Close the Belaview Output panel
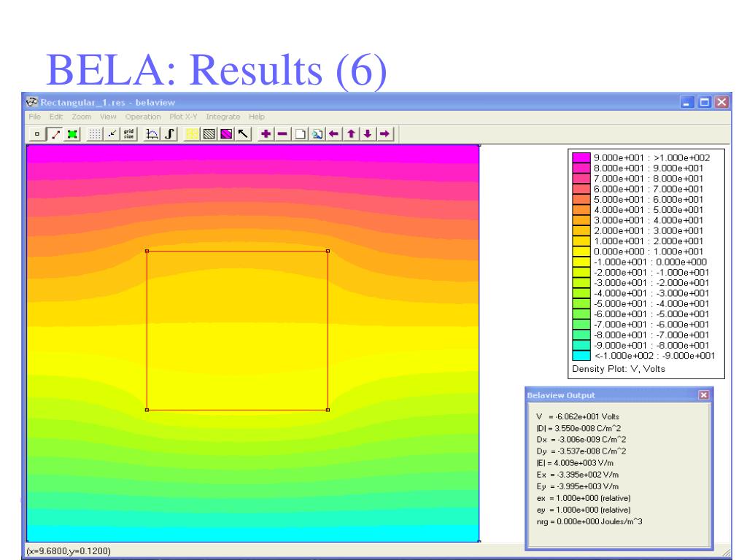 point(704,395)
